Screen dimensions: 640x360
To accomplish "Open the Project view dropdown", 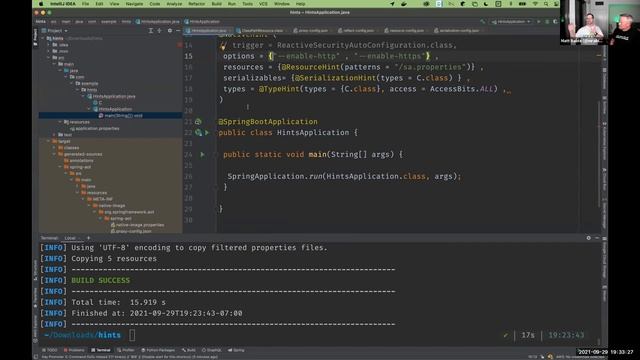I will click(x=55, y=31).
